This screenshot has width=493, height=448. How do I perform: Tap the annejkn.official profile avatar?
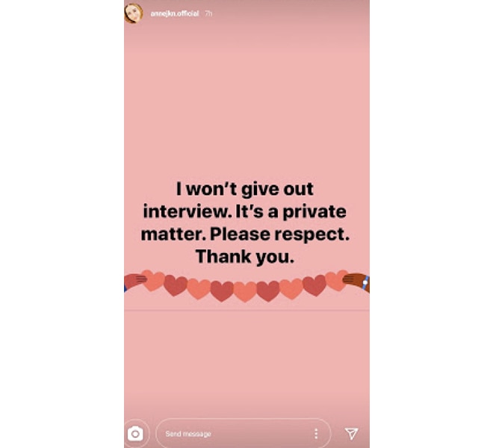click(x=133, y=13)
